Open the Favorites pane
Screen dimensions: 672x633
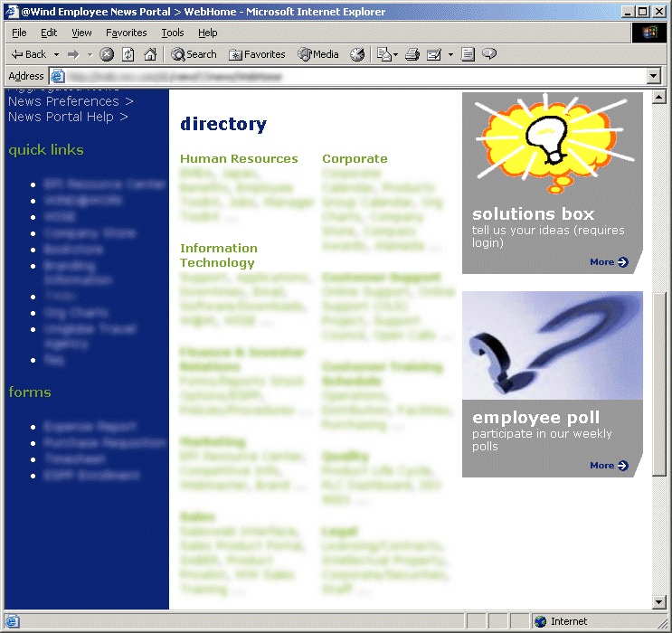click(x=257, y=54)
